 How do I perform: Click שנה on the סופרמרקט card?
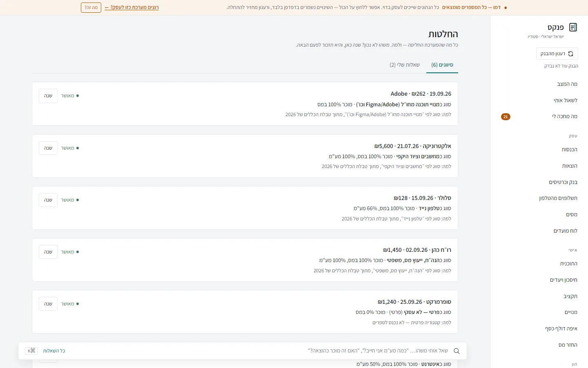pyautogui.click(x=48, y=304)
